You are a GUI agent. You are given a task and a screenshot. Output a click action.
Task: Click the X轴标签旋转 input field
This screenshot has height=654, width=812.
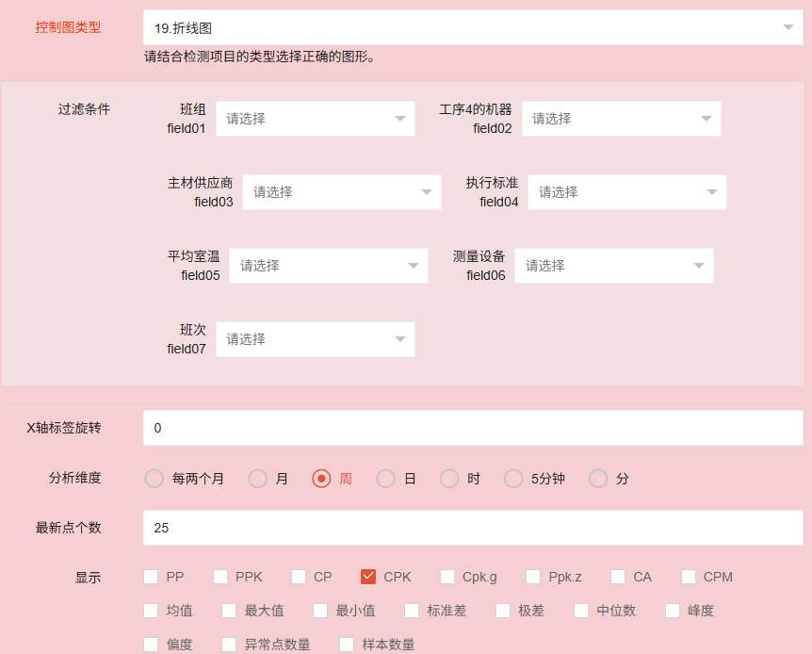473,428
